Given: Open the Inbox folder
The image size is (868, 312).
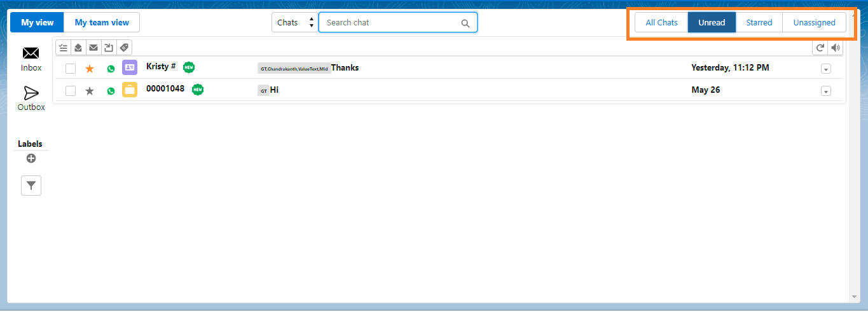Looking at the screenshot, I should click(31, 59).
